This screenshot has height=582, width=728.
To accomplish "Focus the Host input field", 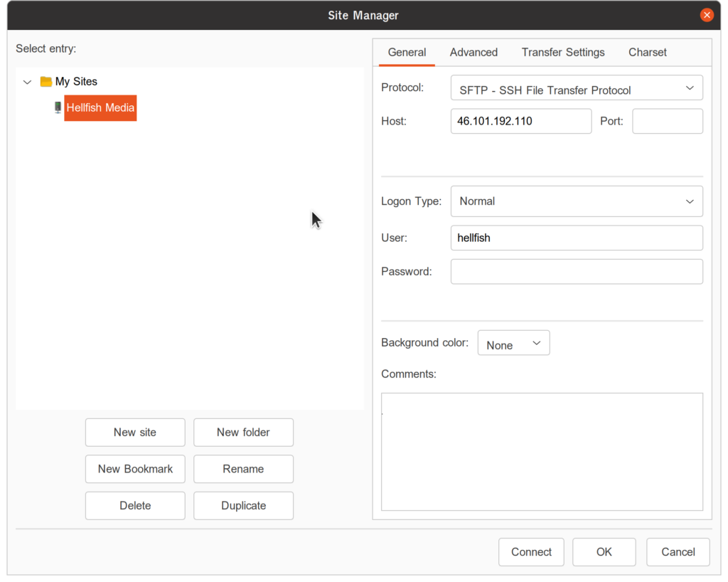I will 520,121.
